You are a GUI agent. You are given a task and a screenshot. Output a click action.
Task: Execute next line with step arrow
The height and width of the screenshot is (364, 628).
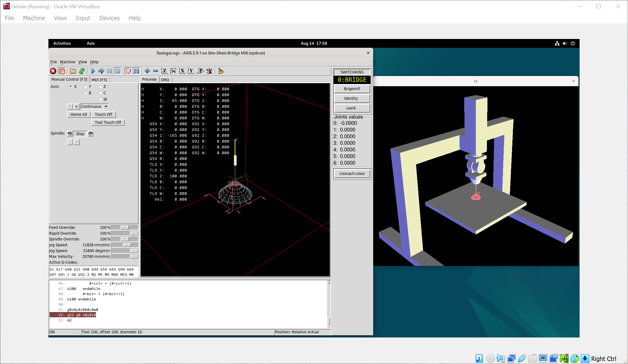click(x=101, y=71)
